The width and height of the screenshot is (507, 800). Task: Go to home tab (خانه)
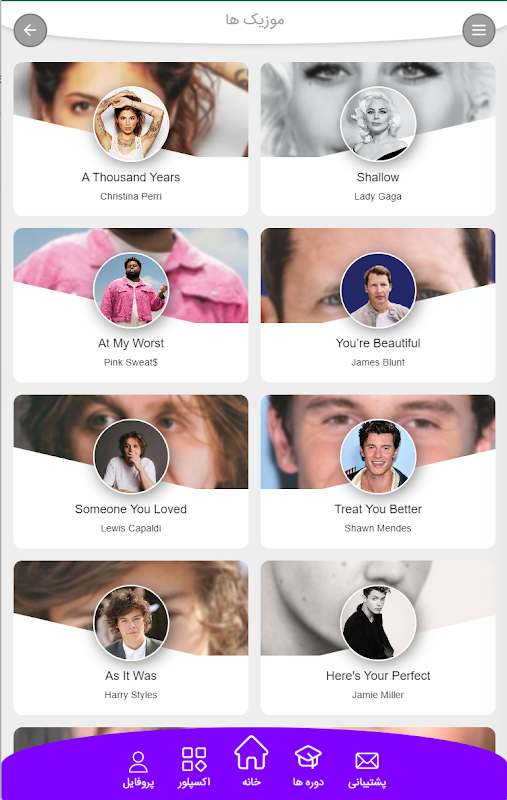click(x=251, y=761)
